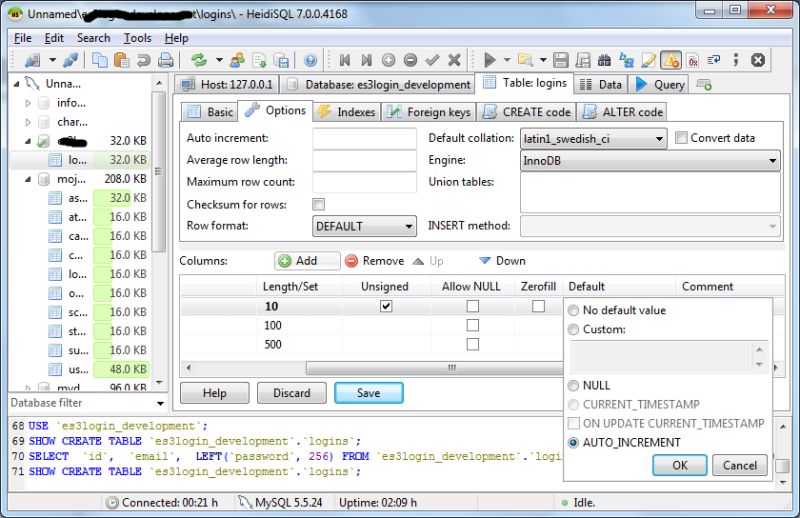Click the Insert row plus icon
This screenshot has height=518, width=800.
click(x=388, y=60)
